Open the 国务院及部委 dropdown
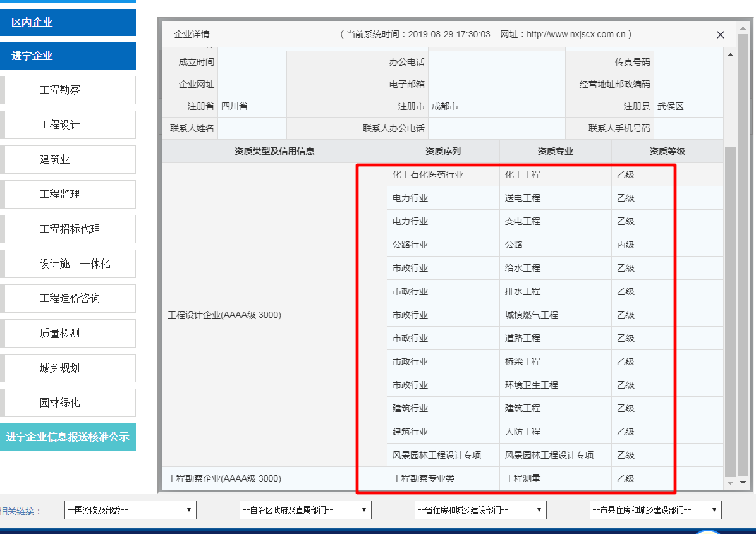 [x=130, y=510]
